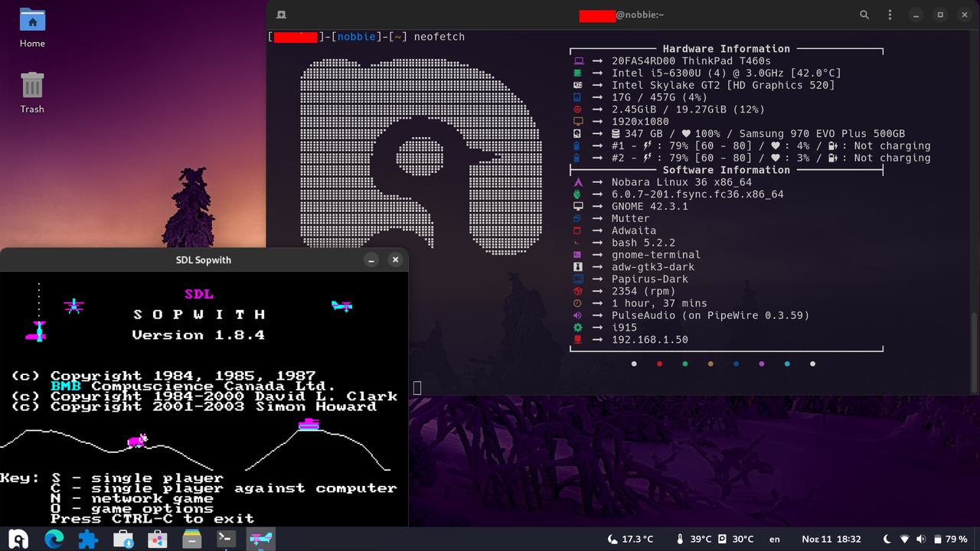
Task: Click the search icon in the terminal header
Action: point(864,15)
